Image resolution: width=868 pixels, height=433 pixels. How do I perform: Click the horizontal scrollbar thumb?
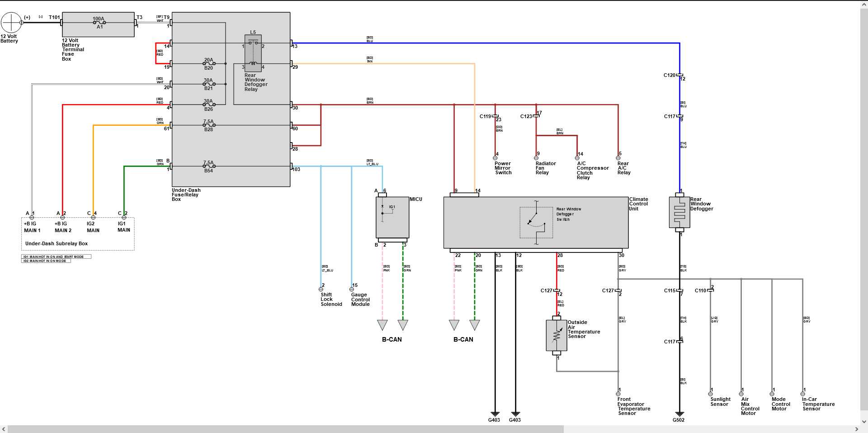pos(285,429)
